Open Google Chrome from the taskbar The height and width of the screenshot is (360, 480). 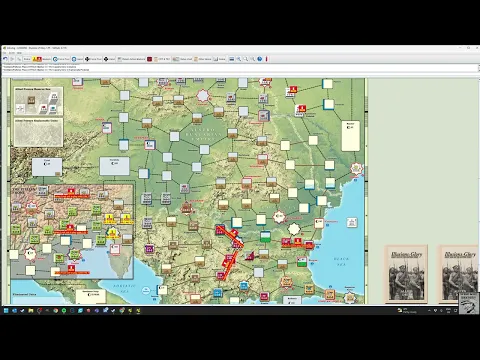point(55,311)
